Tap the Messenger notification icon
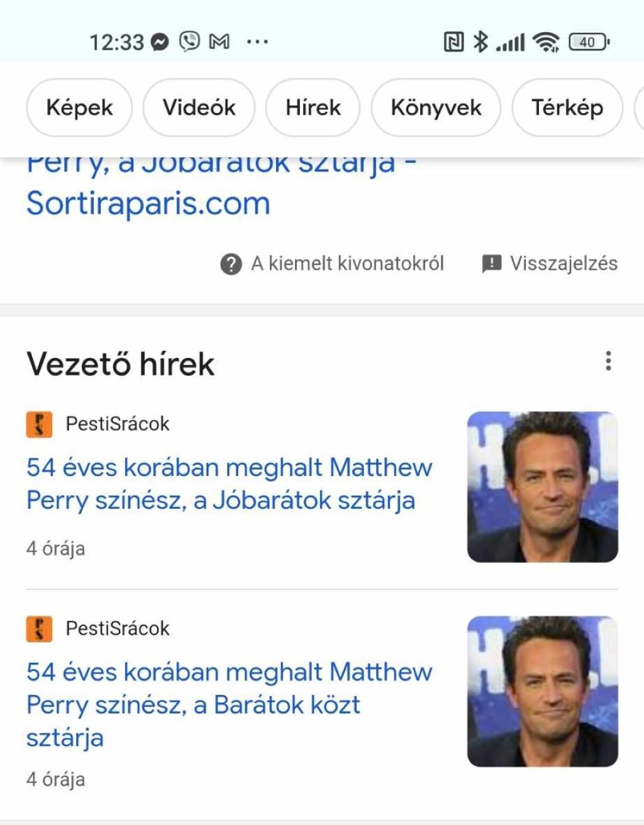This screenshot has height=825, width=644. tap(160, 42)
